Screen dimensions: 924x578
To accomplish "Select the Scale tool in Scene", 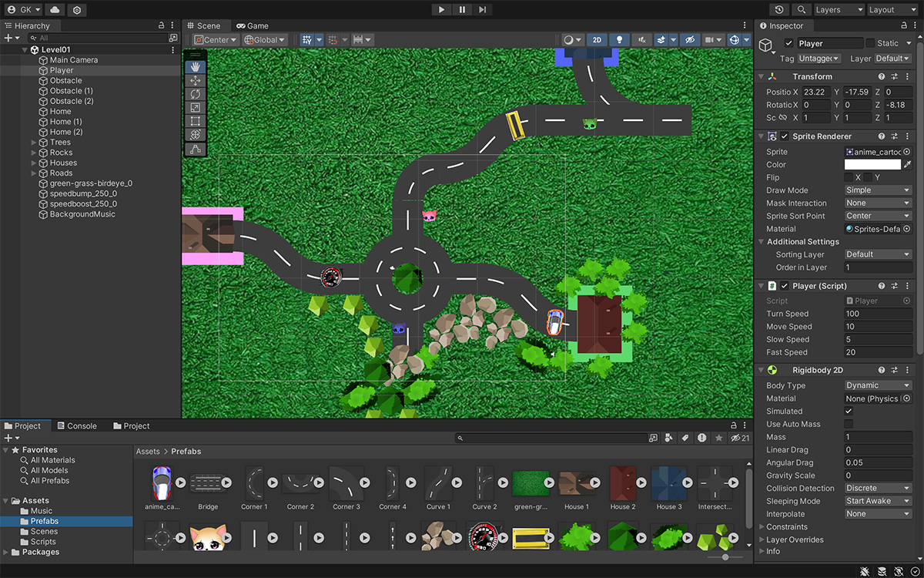I will pyautogui.click(x=195, y=108).
